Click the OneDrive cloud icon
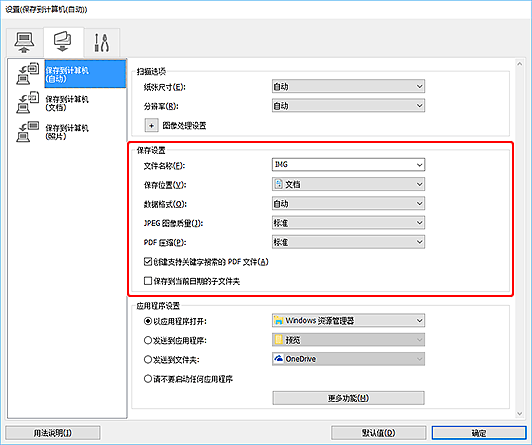The height and width of the screenshot is (445, 532). 279,359
